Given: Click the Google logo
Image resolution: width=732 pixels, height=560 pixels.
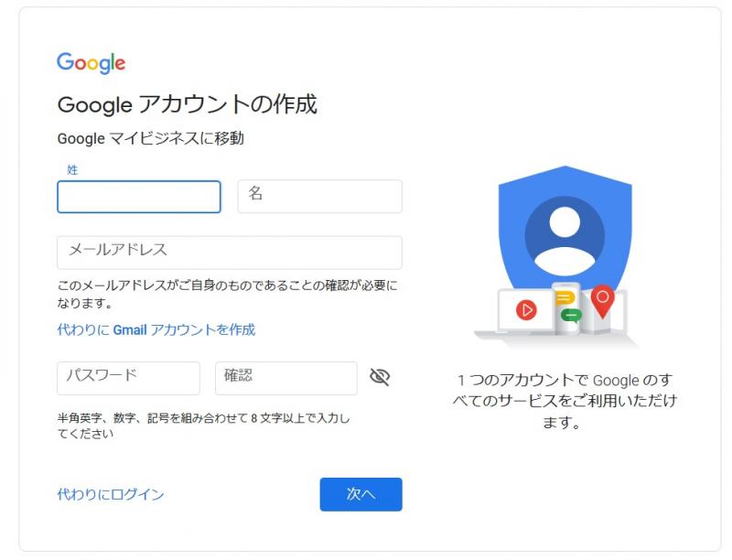Looking at the screenshot, I should pyautogui.click(x=91, y=62).
